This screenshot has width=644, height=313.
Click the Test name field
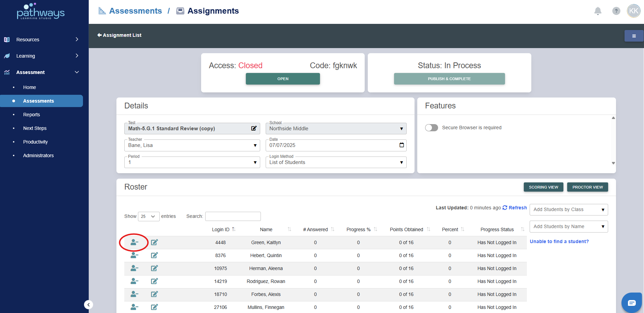pos(192,129)
